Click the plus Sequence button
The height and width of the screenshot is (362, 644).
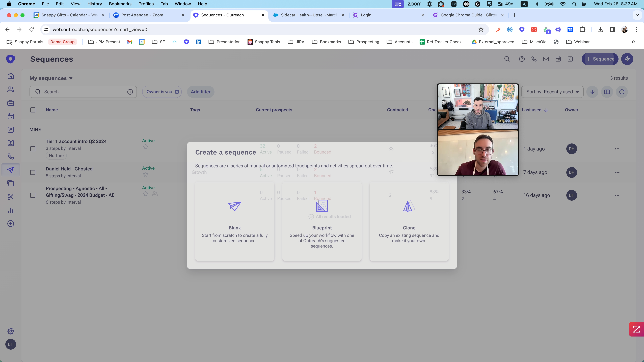600,59
